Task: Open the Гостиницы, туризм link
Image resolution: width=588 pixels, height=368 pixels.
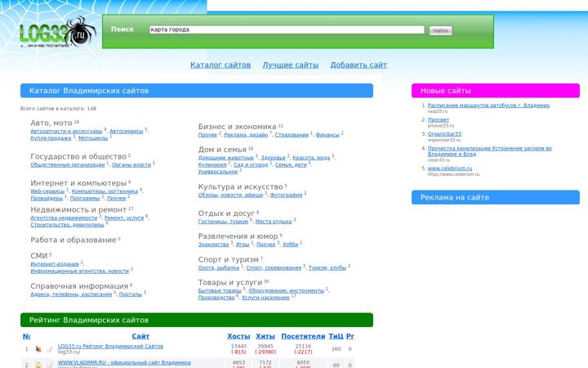Action: click(223, 222)
